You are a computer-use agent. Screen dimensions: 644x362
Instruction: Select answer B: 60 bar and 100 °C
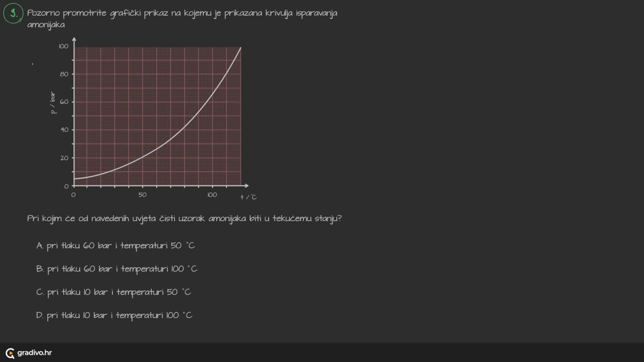point(117,269)
